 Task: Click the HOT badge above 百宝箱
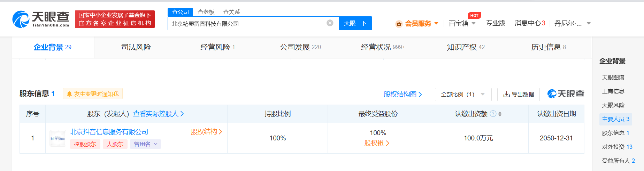pos(474,15)
